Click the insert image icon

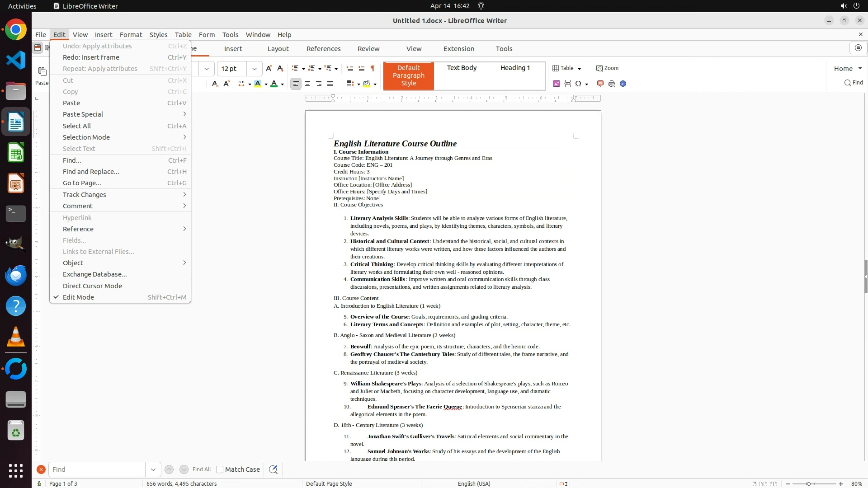(557, 84)
